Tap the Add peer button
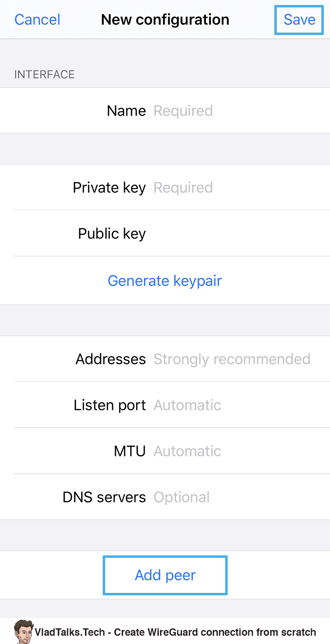 tap(165, 575)
